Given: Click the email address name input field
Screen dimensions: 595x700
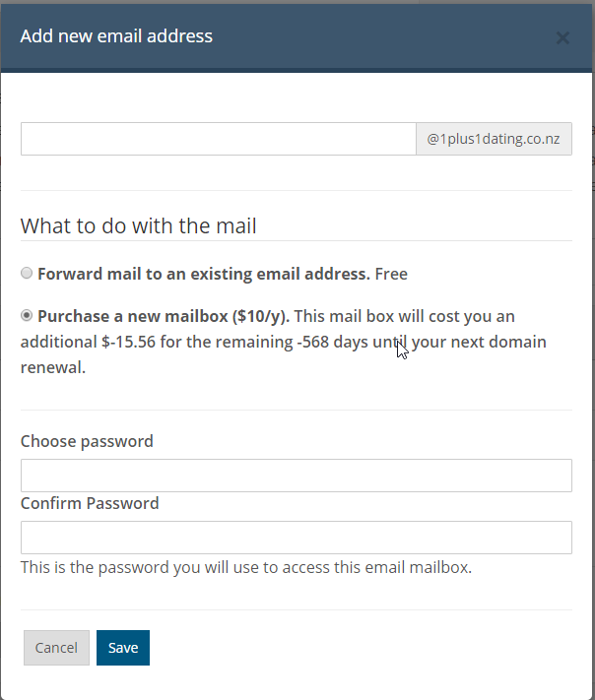Looking at the screenshot, I should pyautogui.click(x=218, y=139).
